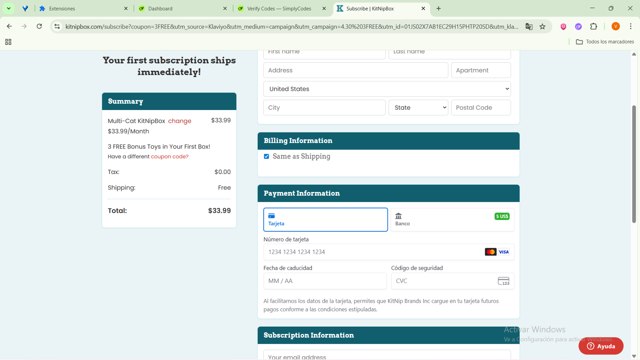Open the Extensions puzzle icon
The width and height of the screenshot is (640, 360).
click(x=593, y=27)
